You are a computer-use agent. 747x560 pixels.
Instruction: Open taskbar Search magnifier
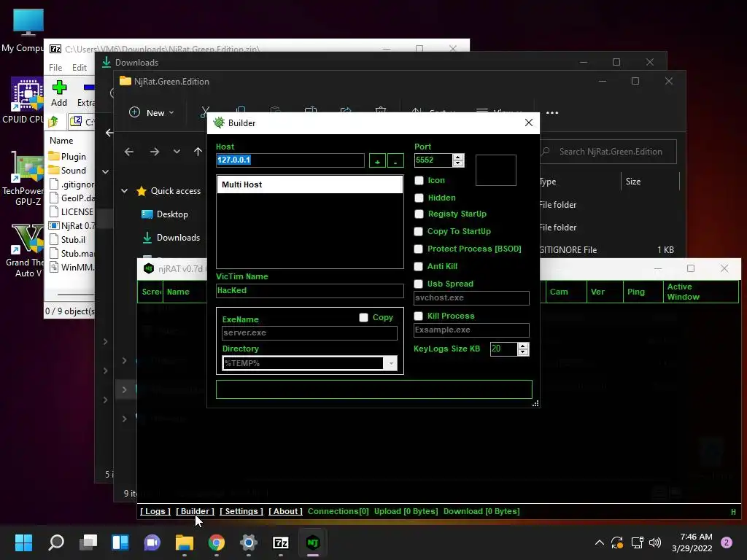click(x=56, y=542)
